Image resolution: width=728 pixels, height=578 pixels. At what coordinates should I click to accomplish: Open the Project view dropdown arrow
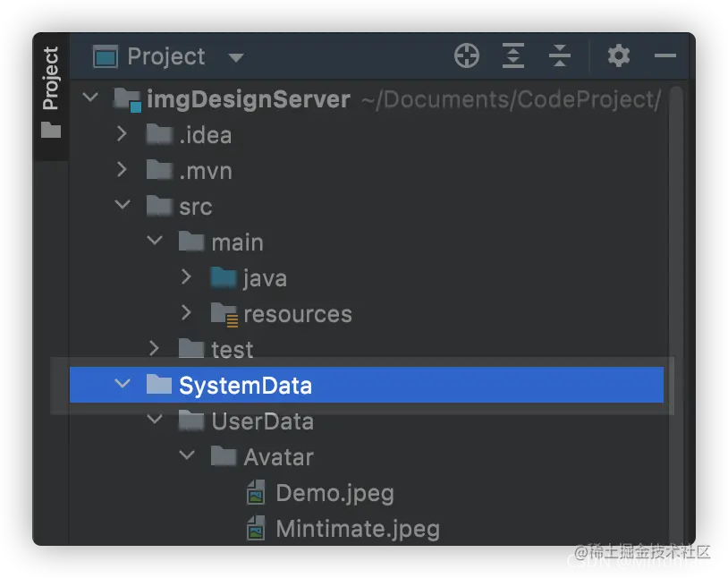[236, 57]
